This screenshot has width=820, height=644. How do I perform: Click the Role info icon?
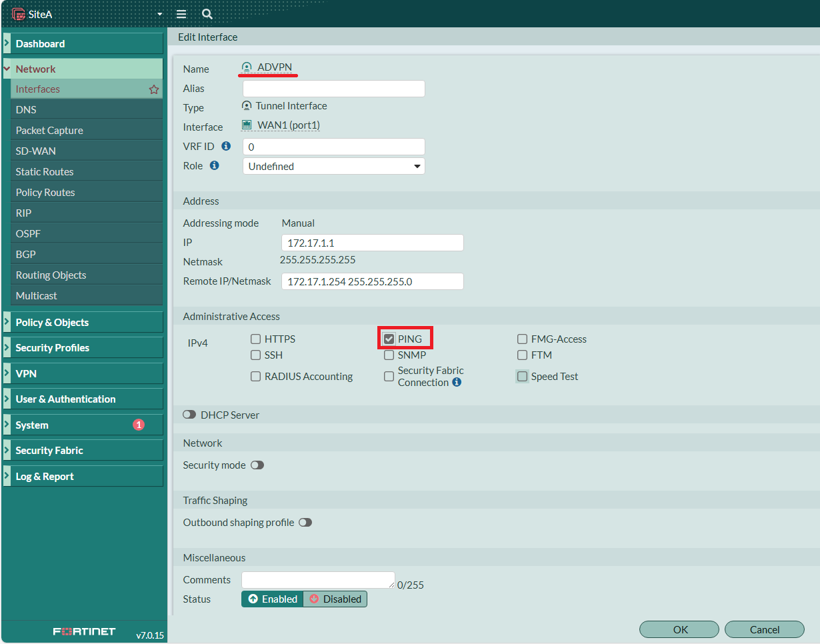214,165
